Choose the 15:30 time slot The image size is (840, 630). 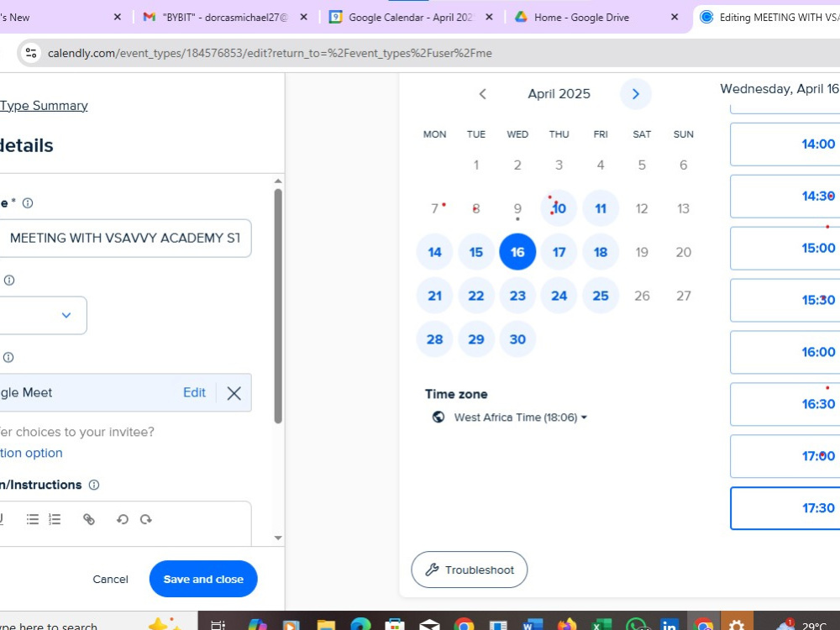pos(785,300)
